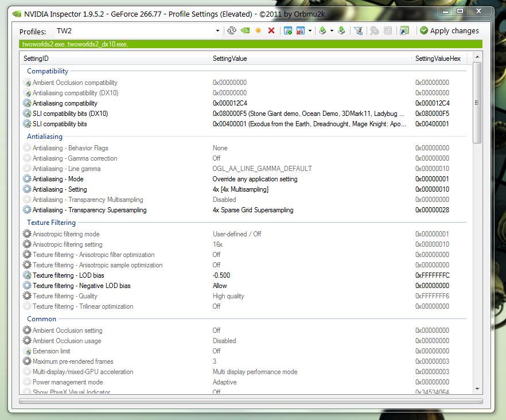Expand the remove application dropdown arrow
Image resolution: width=506 pixels, height=420 pixels.
310,31
